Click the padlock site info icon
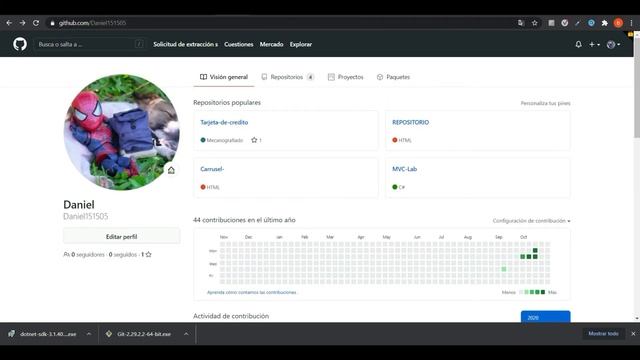Screen dimensions: 640x360 pyautogui.click(x=52, y=23)
